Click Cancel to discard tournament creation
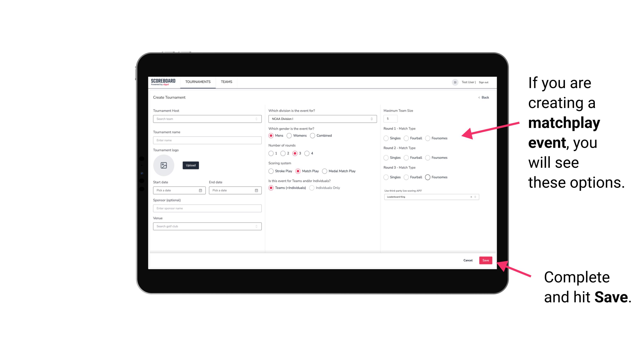Screen dimensions: 644x346 coord(468,260)
